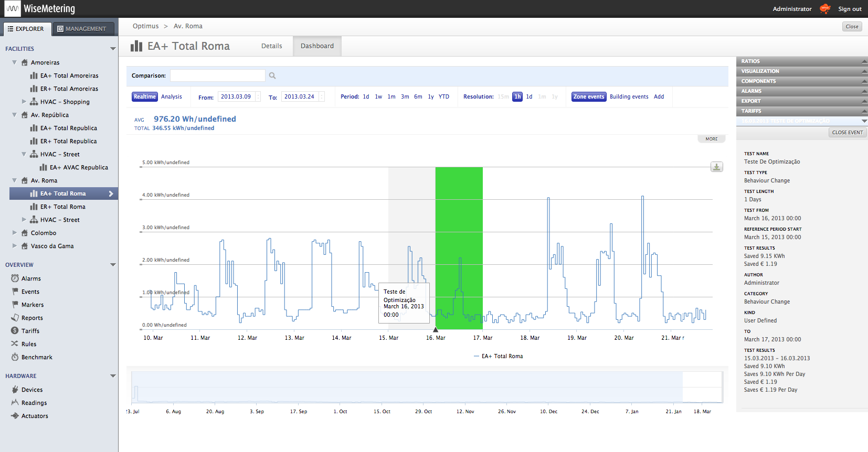Open the Management tab
Screen dimensions: 868x452
pyautogui.click(x=83, y=29)
